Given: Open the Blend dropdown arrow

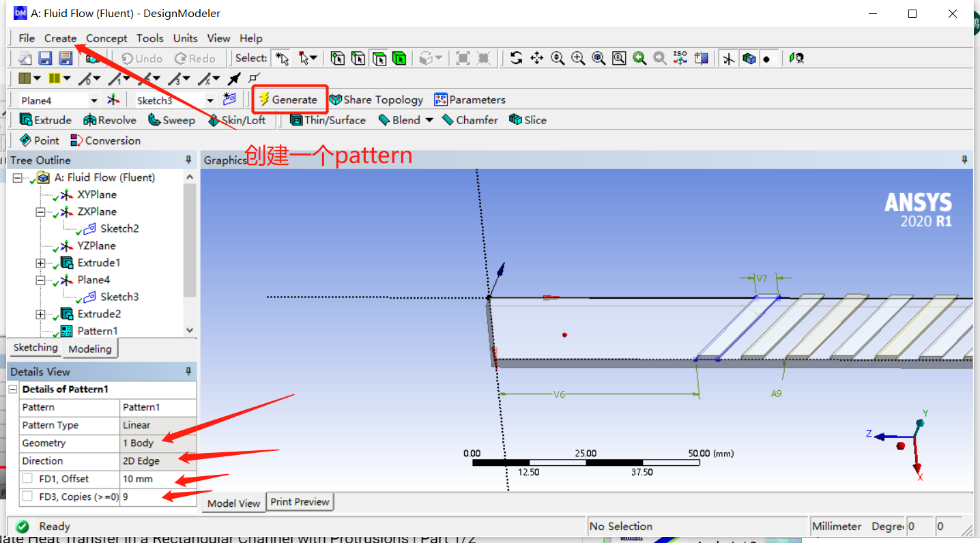Looking at the screenshot, I should click(429, 120).
